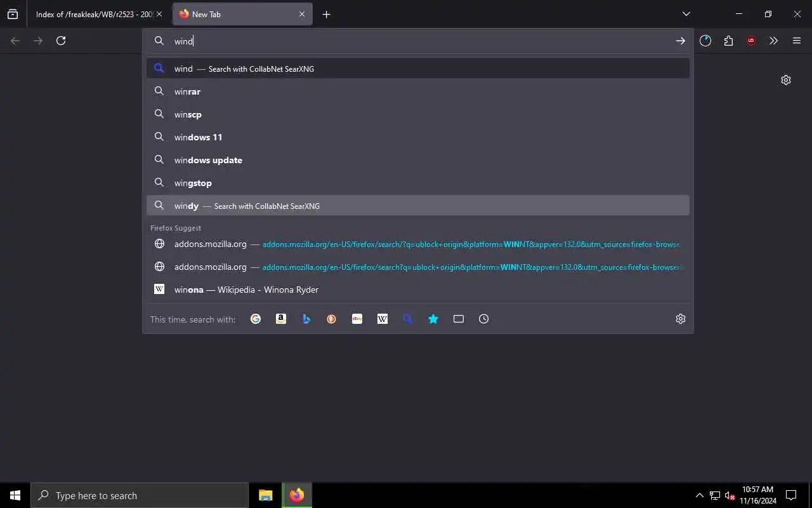List all tabs dropdown arrow
Viewport: 812px width, 508px height.
686,14
